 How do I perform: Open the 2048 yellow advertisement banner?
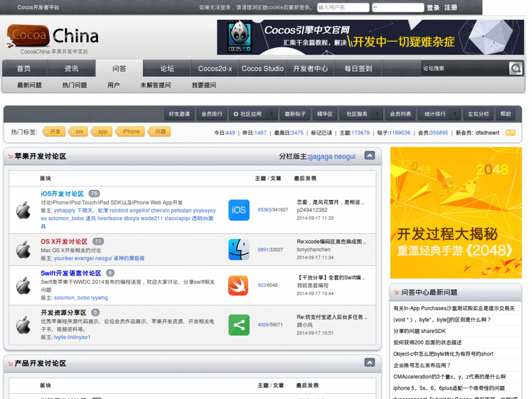click(x=456, y=212)
